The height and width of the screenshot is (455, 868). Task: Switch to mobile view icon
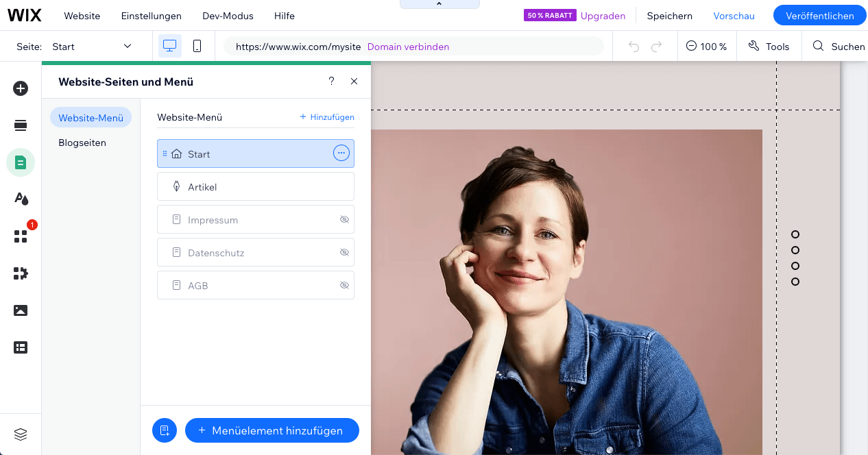[197, 46]
